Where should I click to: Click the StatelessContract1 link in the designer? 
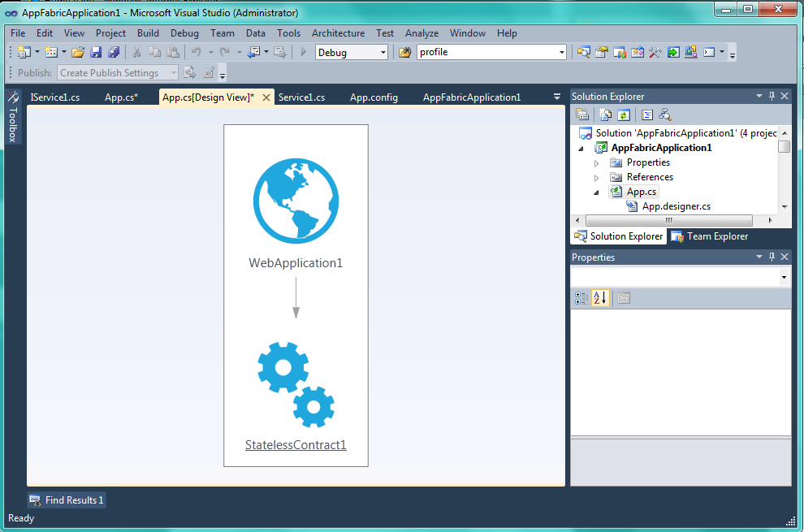coord(296,445)
